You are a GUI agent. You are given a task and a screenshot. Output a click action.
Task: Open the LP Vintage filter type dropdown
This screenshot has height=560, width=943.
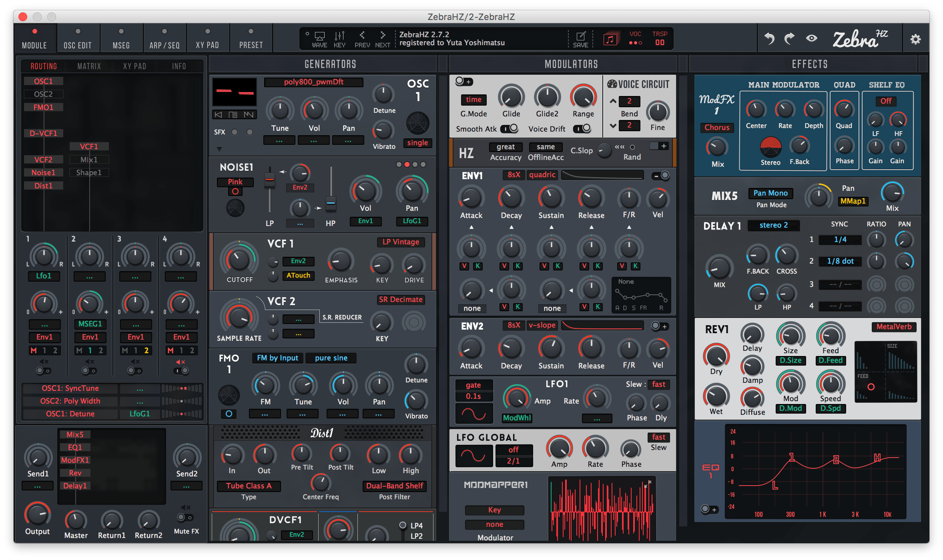point(401,242)
